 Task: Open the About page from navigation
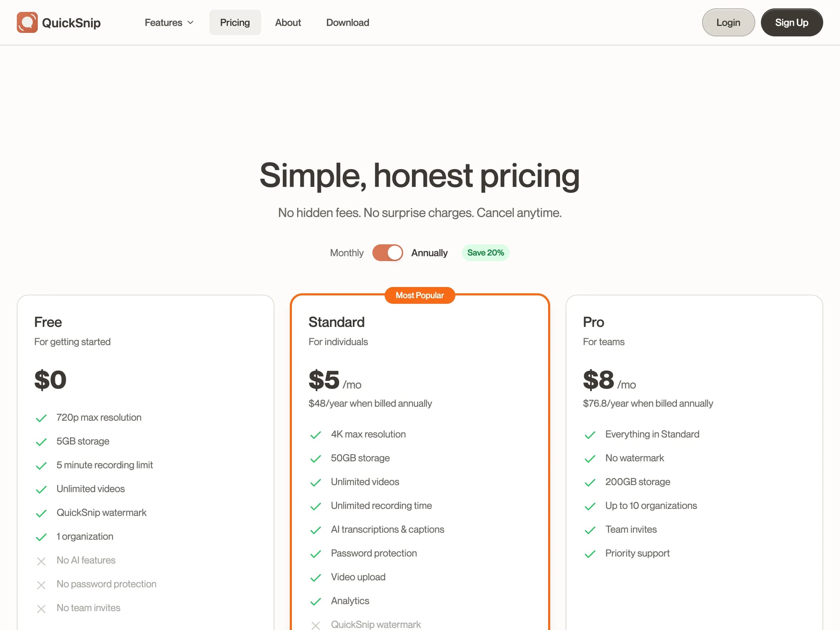point(288,22)
